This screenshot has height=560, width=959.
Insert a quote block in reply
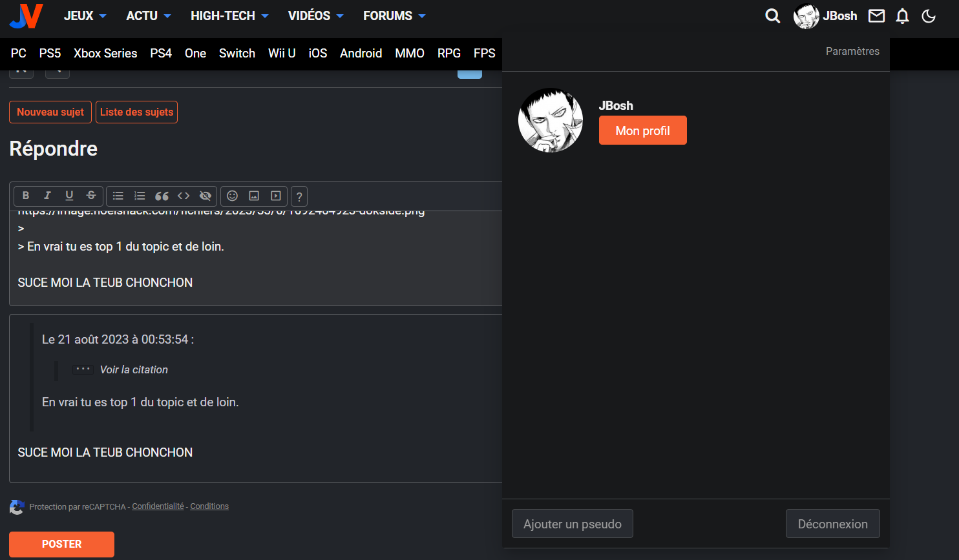(162, 196)
